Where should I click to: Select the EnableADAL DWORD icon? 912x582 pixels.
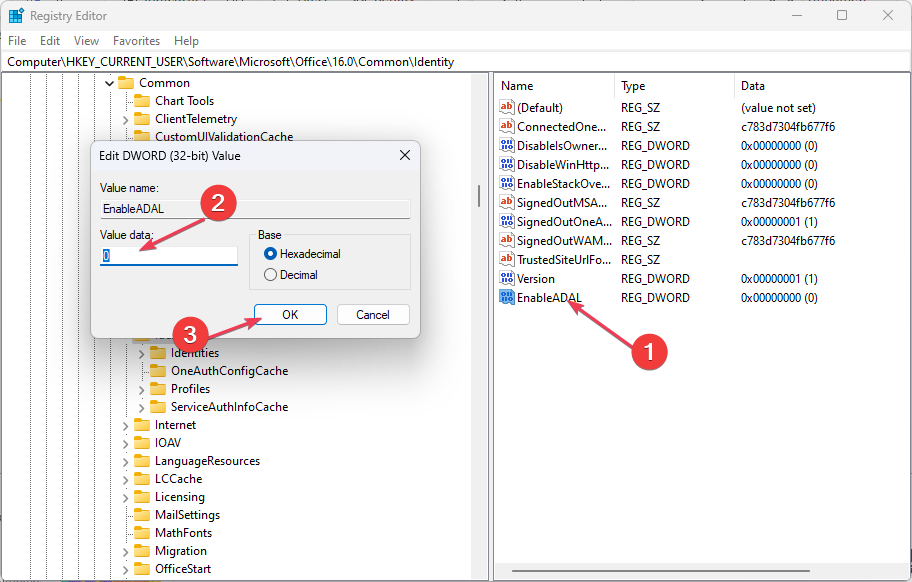click(x=507, y=297)
